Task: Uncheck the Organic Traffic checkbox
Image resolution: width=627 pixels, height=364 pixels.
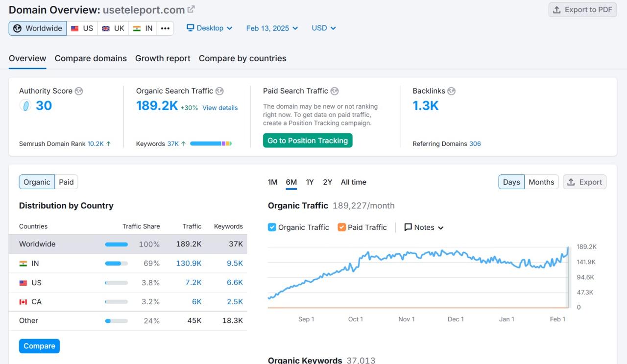Action: 272,227
